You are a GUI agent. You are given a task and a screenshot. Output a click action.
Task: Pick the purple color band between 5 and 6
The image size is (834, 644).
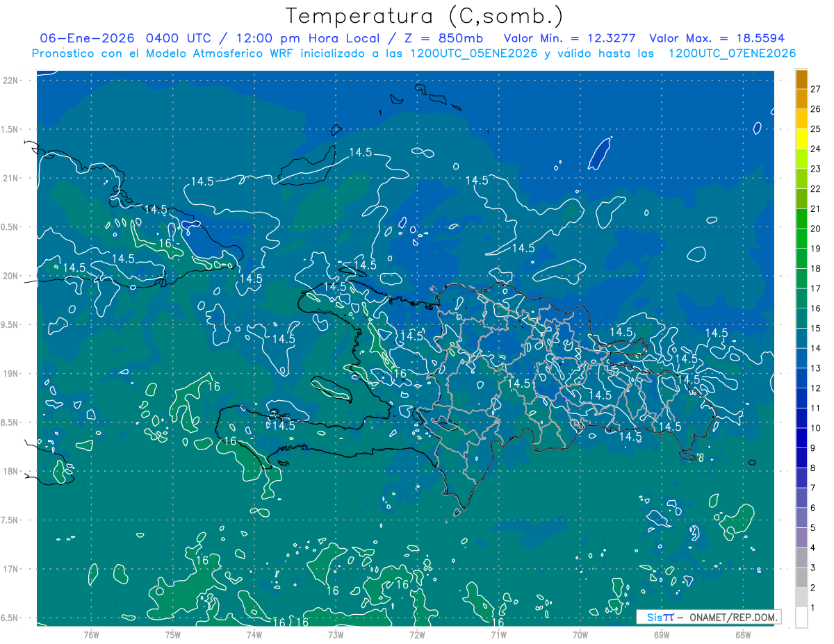click(x=801, y=518)
